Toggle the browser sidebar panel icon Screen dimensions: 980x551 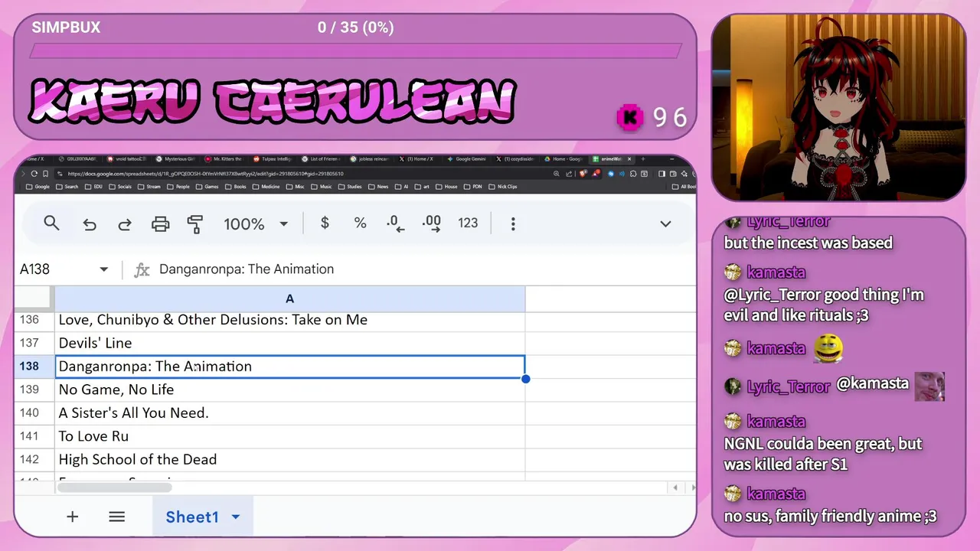coord(661,174)
